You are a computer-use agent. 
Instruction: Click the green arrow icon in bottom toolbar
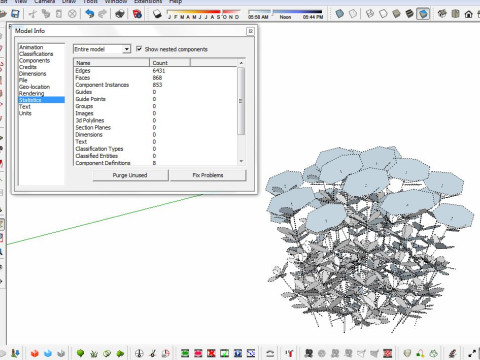point(120,353)
